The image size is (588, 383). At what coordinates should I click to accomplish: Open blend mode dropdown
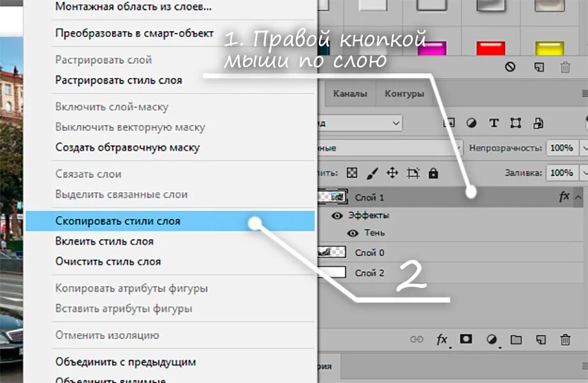[x=390, y=148]
